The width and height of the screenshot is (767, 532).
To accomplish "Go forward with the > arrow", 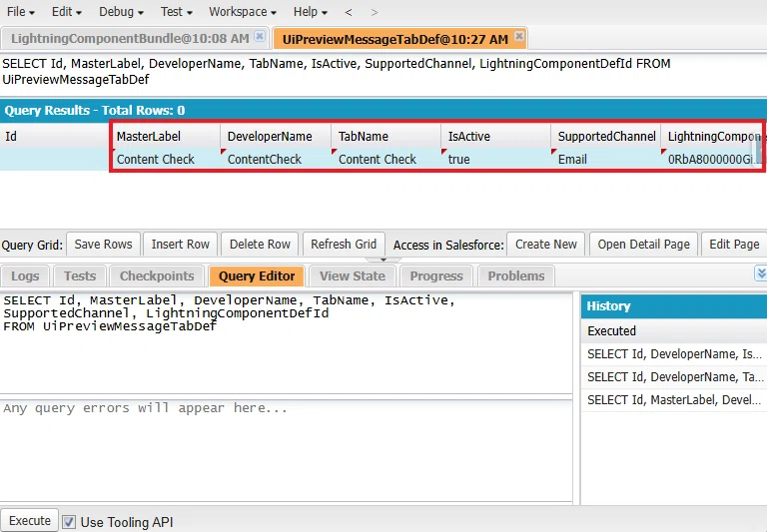I will pos(375,12).
